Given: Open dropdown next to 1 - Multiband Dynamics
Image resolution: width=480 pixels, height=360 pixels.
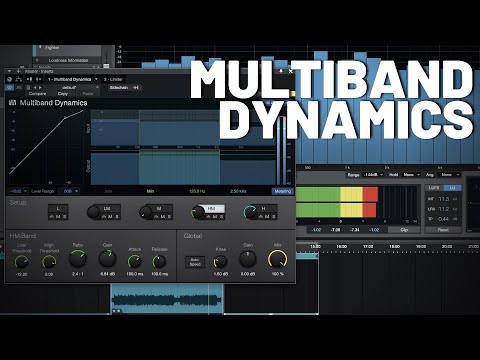Looking at the screenshot, I should [96, 79].
